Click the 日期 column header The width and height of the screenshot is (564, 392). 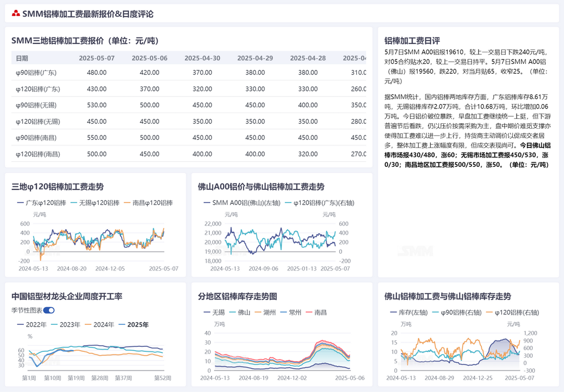click(22, 58)
